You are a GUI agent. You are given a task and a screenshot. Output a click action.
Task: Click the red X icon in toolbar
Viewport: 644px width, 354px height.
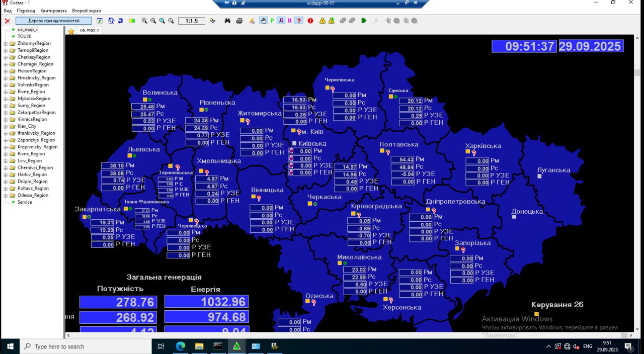[7, 21]
